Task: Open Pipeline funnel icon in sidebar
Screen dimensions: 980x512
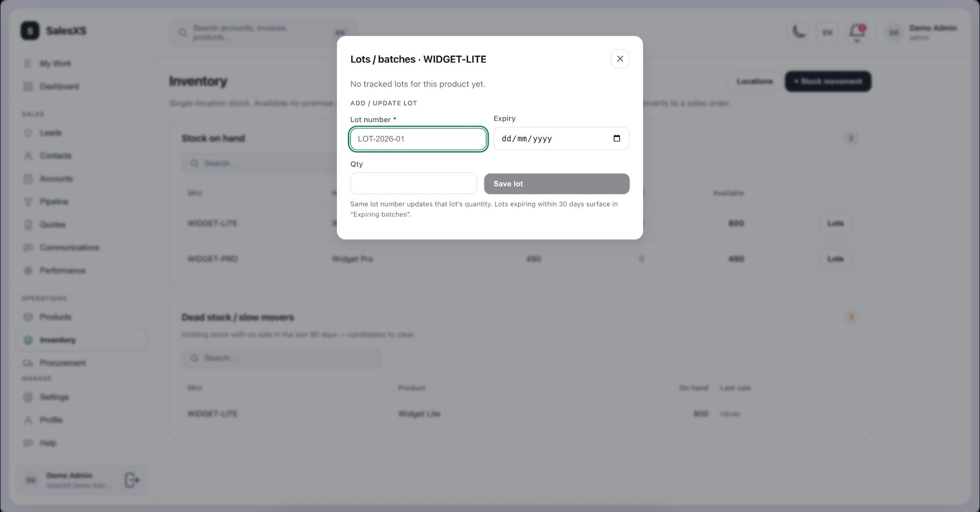Action: 28,202
